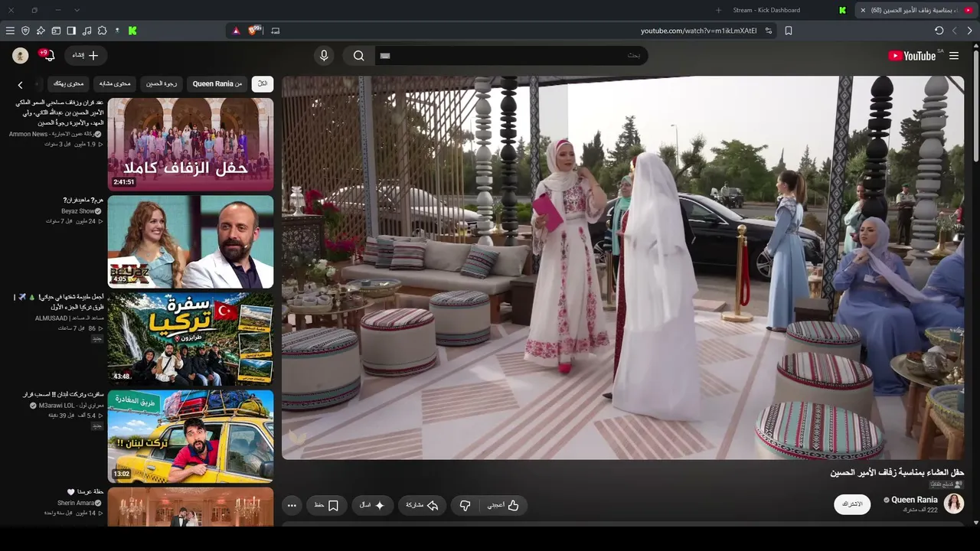Select the 'محتوى مشابه' filter chip

pos(115,83)
